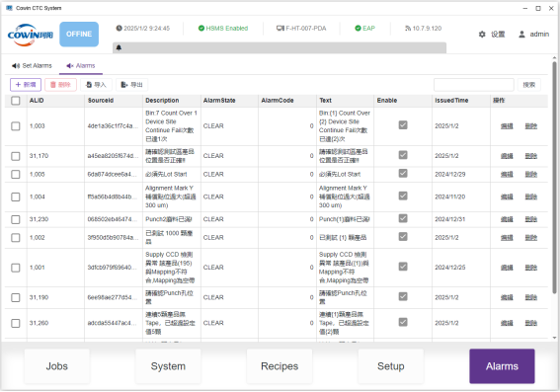Open the Recipes bottom tab
This screenshot has width=560, height=392.
click(280, 366)
